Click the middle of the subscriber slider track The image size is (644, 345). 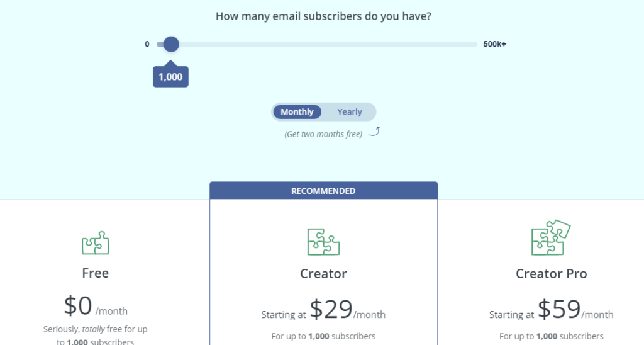pos(317,44)
